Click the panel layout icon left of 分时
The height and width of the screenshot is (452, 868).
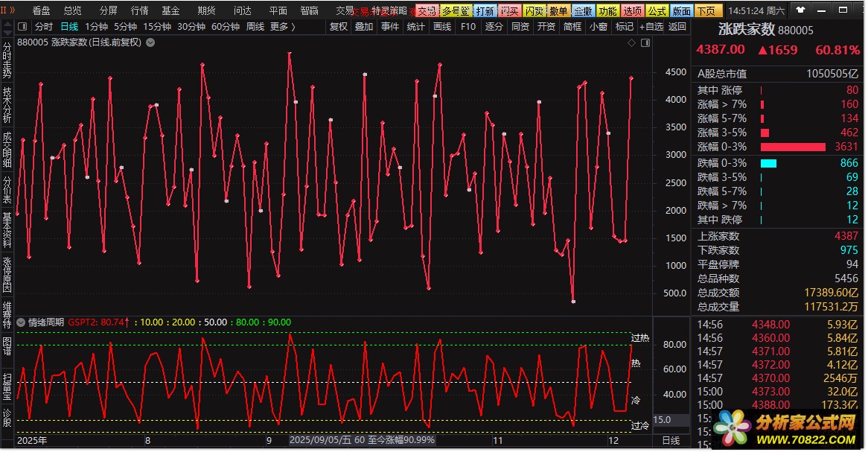(22, 27)
